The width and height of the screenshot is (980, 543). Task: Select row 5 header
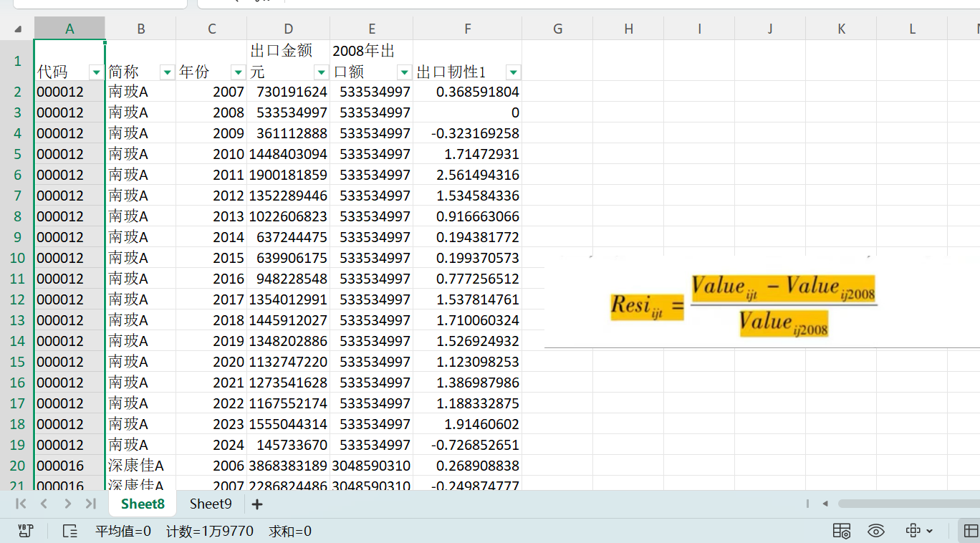click(17, 154)
